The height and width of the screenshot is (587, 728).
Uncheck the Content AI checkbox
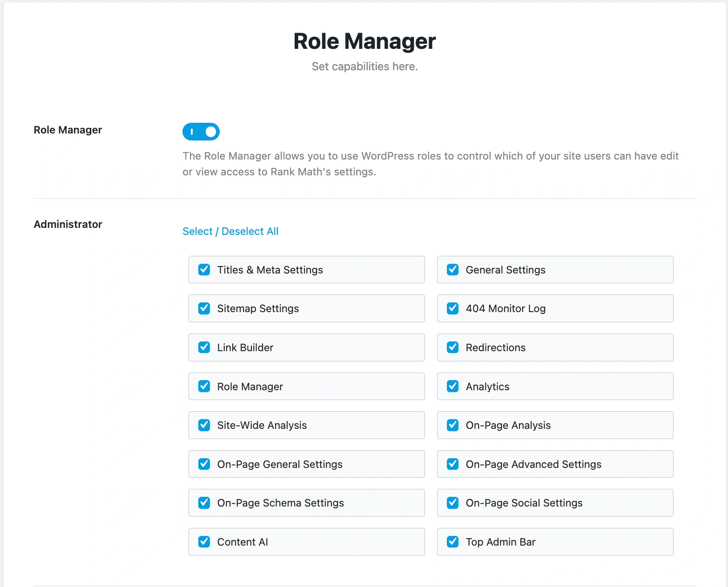(204, 542)
